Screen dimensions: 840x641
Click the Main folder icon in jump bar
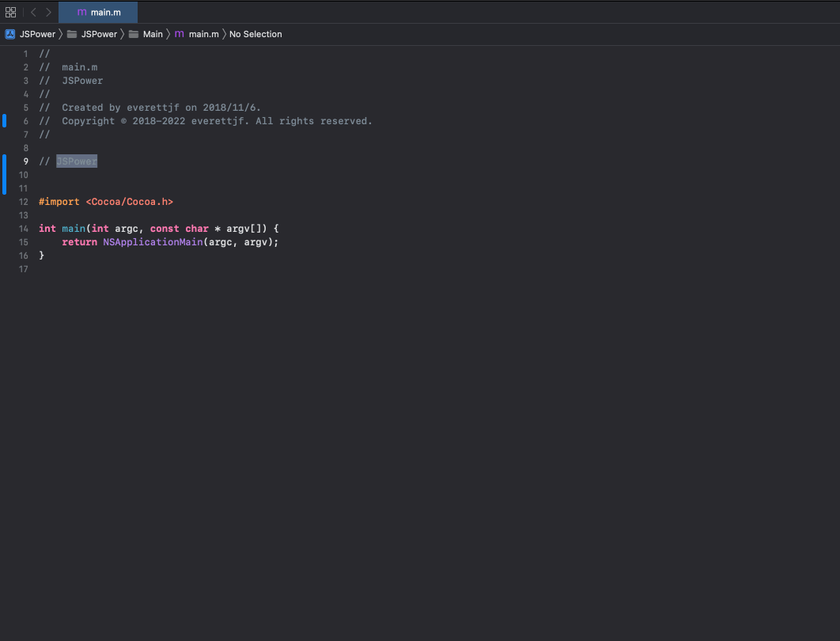(134, 34)
